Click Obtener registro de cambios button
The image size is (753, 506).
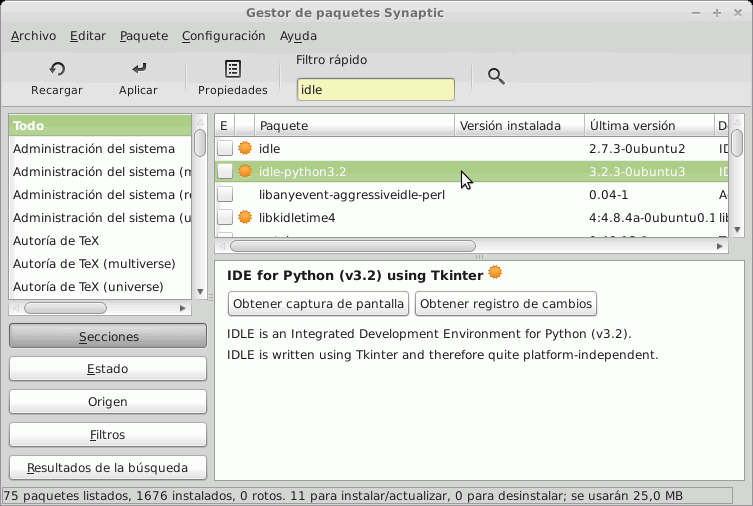506,304
